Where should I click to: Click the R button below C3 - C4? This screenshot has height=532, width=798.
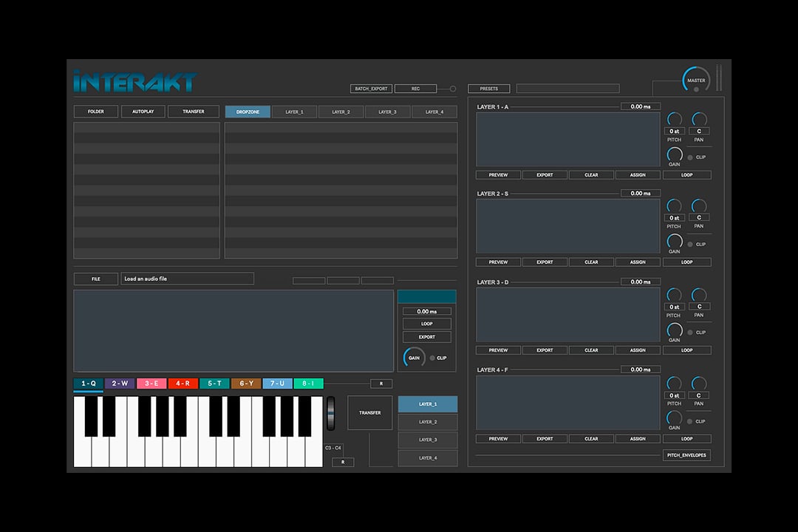(343, 463)
